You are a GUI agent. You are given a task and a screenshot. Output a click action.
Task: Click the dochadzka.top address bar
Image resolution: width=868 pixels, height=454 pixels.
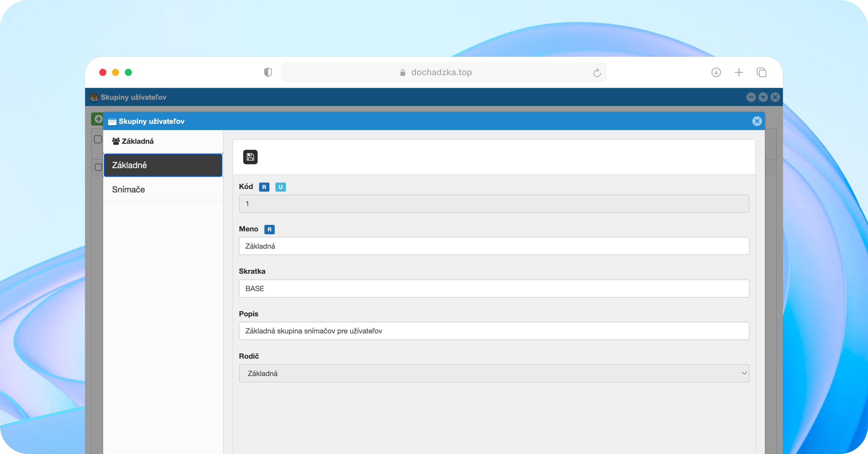(x=444, y=72)
